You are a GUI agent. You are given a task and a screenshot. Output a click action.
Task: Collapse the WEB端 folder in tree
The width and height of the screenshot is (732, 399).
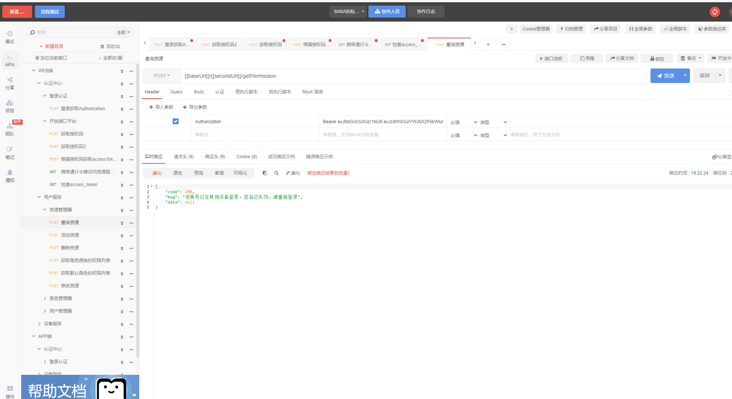(34, 70)
